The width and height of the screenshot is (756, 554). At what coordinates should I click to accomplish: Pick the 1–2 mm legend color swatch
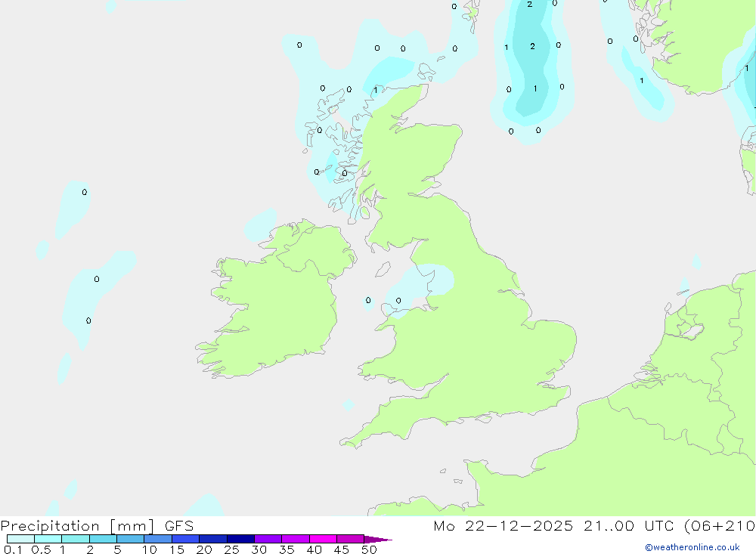point(76,539)
